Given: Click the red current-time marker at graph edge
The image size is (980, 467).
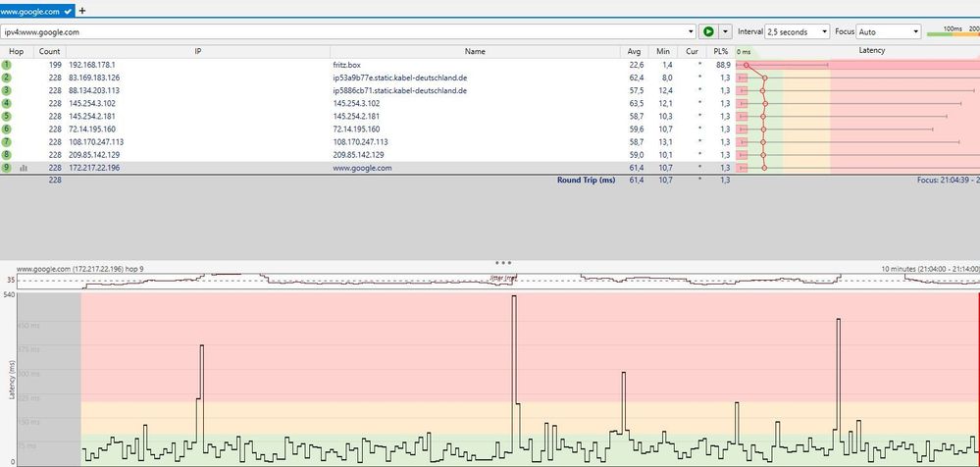Looking at the screenshot, I should pyautogui.click(x=978, y=379).
